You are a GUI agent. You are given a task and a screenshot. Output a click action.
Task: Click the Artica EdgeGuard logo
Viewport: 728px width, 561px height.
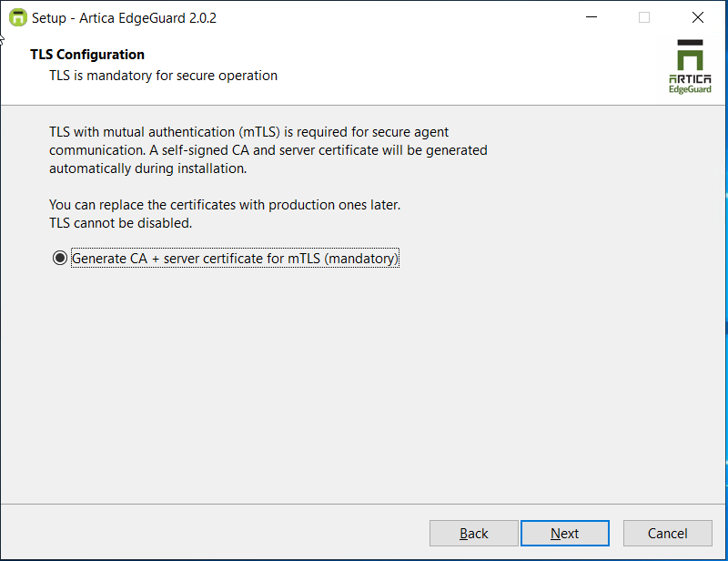(690, 66)
